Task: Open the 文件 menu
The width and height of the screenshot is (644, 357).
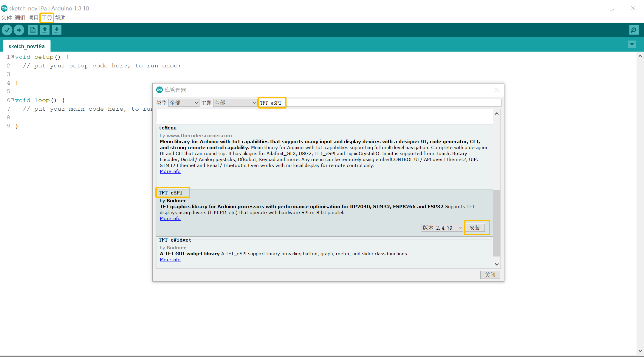Action: [7, 18]
